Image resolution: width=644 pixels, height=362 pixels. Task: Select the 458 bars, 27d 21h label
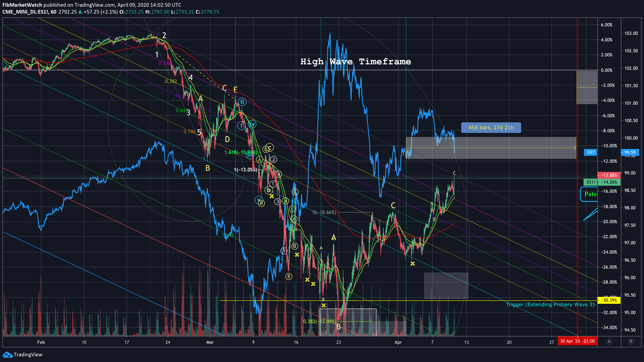click(491, 128)
